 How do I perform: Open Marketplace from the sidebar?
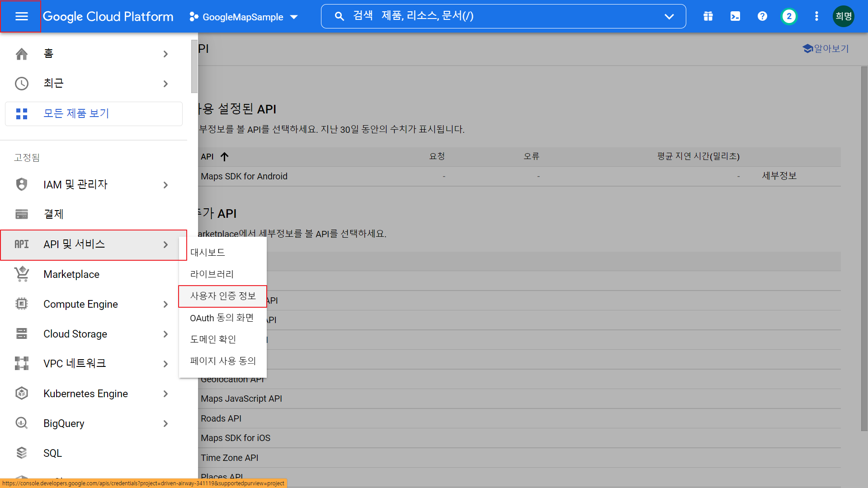(x=71, y=274)
